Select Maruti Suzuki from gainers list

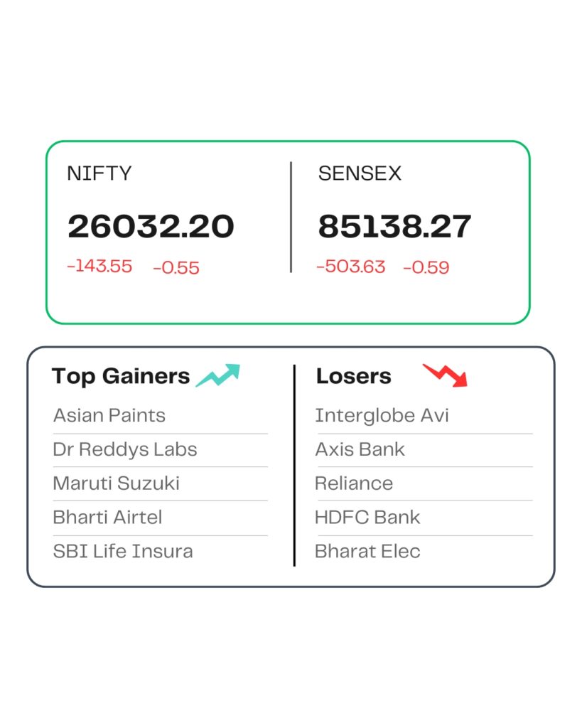[x=117, y=483]
